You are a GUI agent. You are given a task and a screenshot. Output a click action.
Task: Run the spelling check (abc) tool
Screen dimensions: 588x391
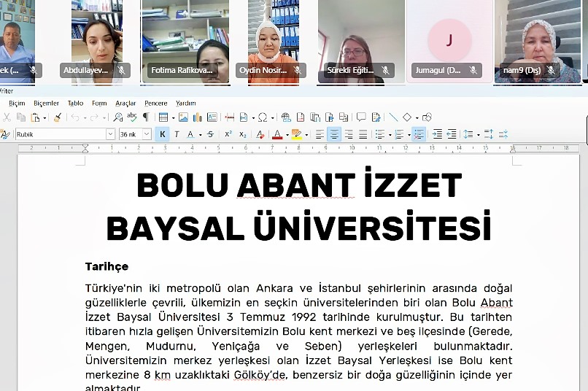(131, 117)
